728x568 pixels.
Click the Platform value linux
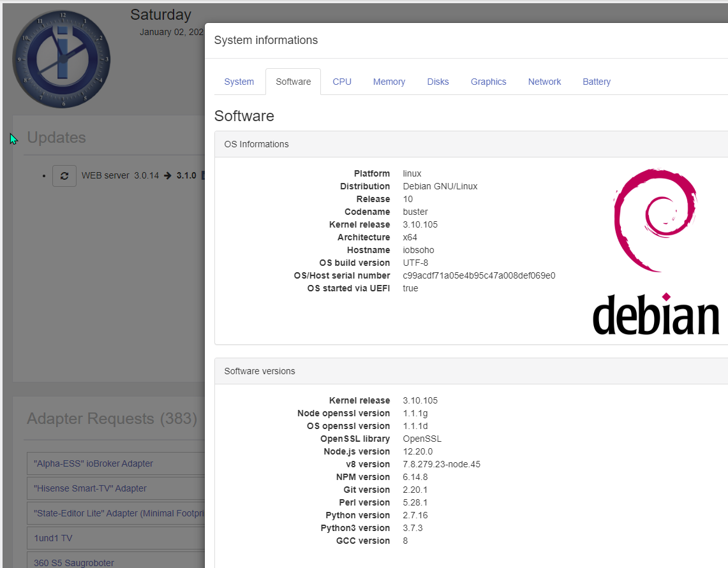click(x=412, y=173)
